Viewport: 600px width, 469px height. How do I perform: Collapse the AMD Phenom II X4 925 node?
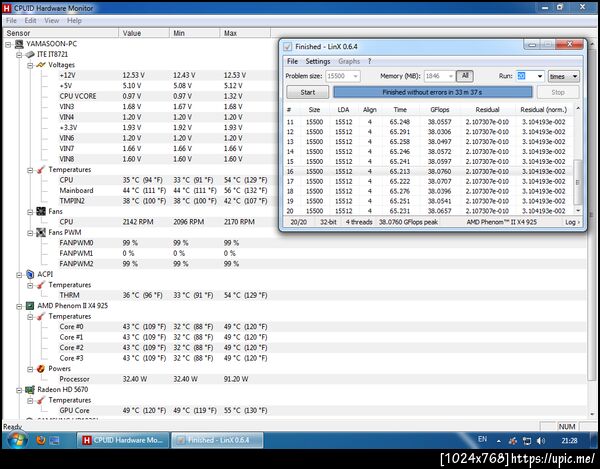[x=19, y=306]
